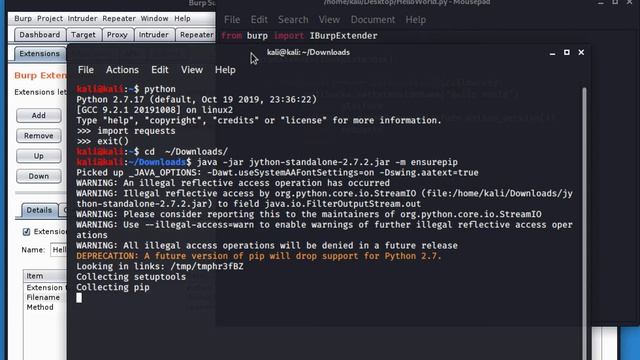Open the Search menu in Mousepad

click(293, 20)
